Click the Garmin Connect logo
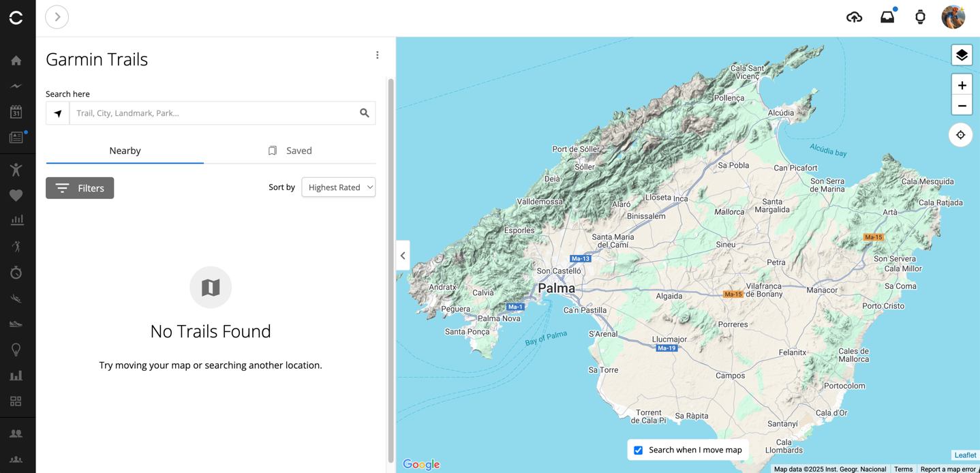980x473 pixels. [x=16, y=18]
